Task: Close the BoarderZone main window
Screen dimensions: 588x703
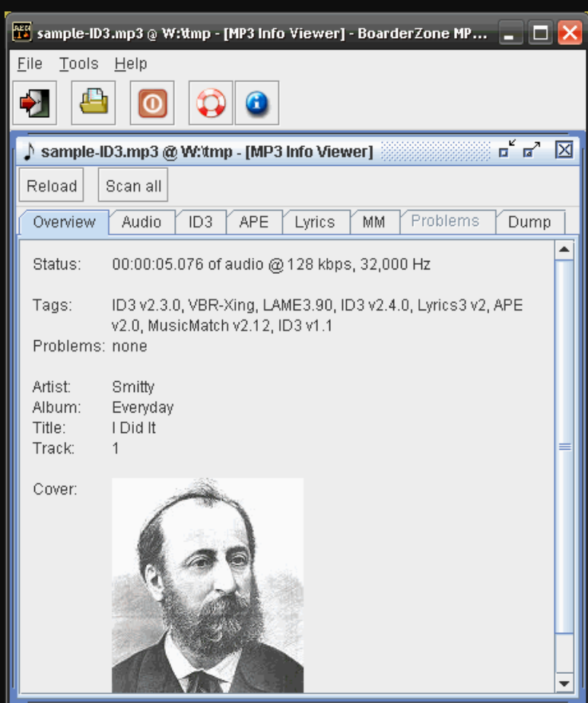Action: click(x=570, y=33)
